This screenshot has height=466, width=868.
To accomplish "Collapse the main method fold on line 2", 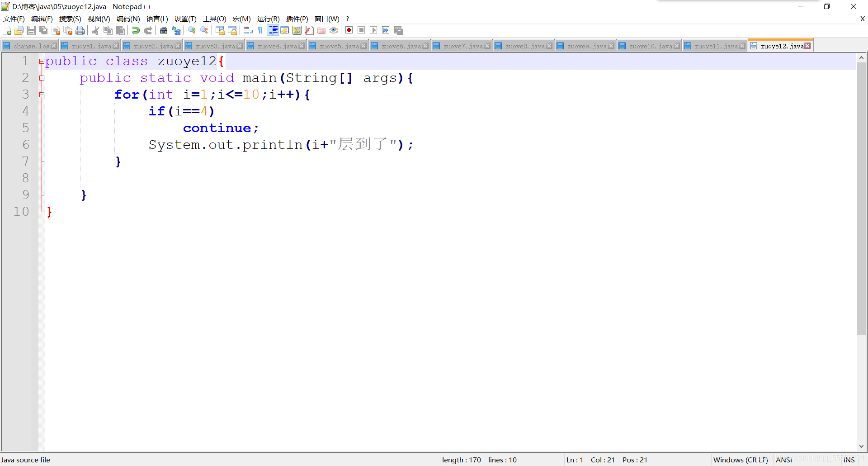I will click(x=42, y=78).
